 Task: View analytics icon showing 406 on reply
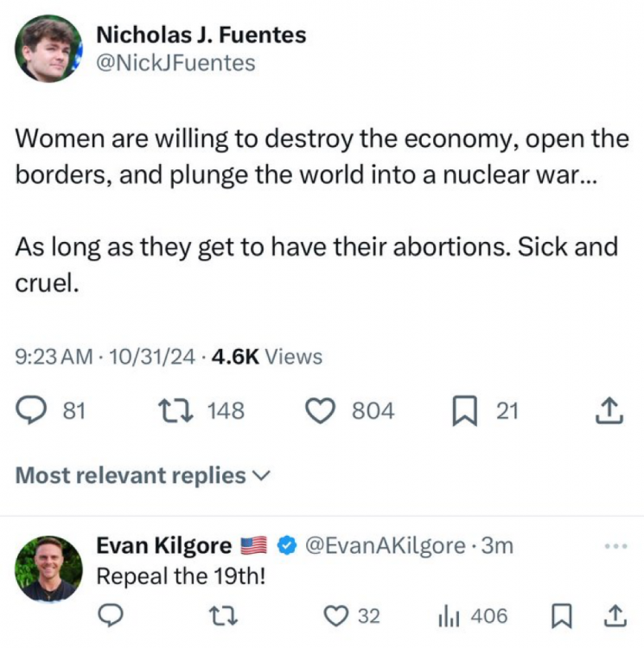pyautogui.click(x=450, y=616)
